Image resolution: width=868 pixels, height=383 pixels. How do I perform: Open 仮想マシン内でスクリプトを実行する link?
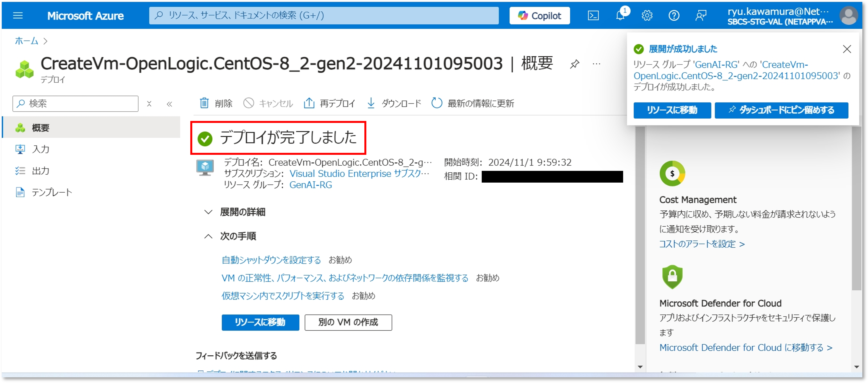click(x=283, y=296)
